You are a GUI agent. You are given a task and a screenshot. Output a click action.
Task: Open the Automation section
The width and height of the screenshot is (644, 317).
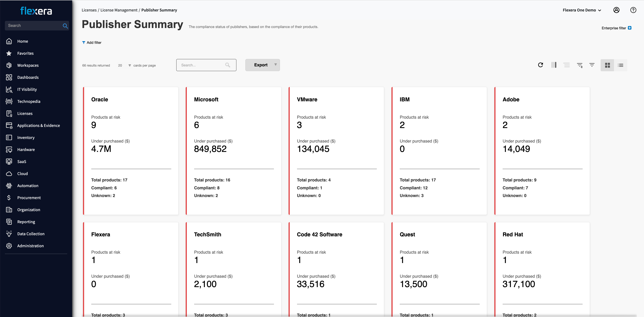coord(27,186)
